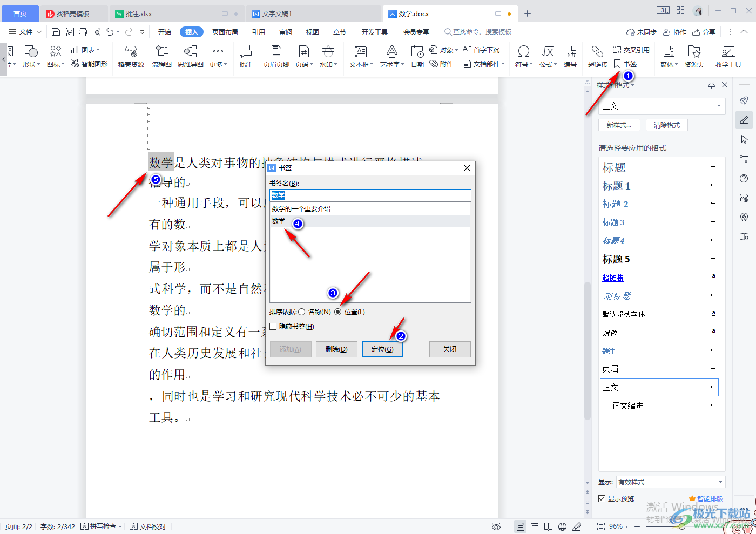Click the search commands (查找命令) box
Viewport: 756px width, 534px height.
[x=478, y=32]
